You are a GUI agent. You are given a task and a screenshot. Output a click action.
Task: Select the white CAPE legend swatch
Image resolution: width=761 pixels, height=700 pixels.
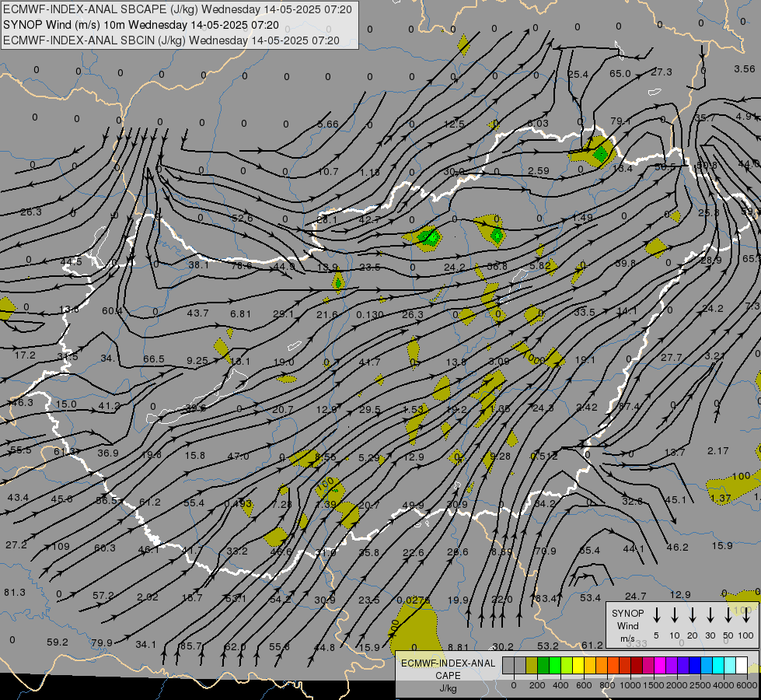pyautogui.click(x=741, y=666)
